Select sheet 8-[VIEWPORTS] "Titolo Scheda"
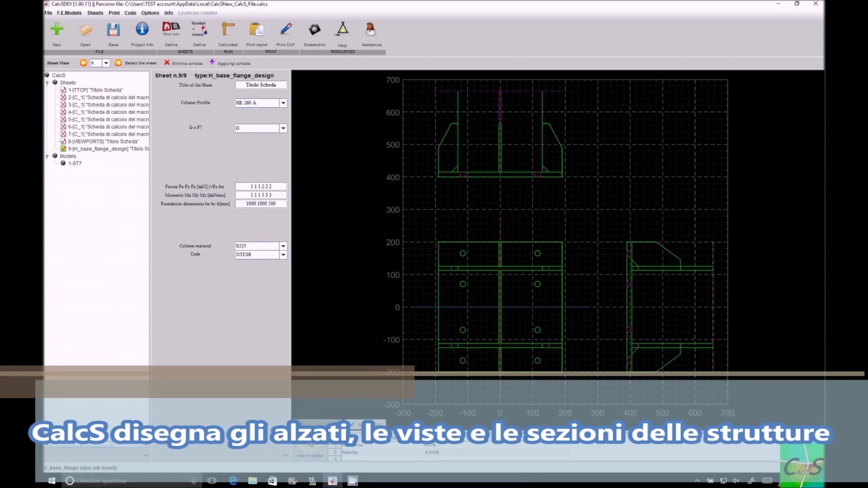Image resolution: width=868 pixels, height=488 pixels. point(103,142)
